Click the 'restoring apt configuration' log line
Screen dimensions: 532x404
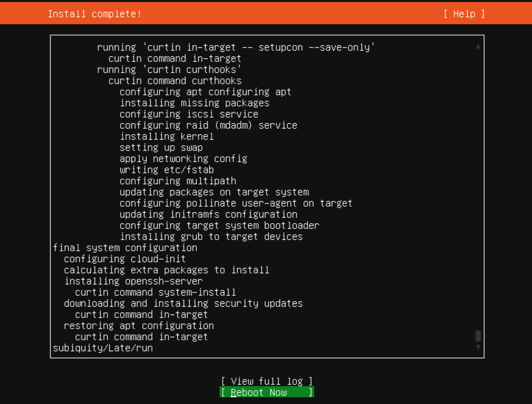[139, 326]
